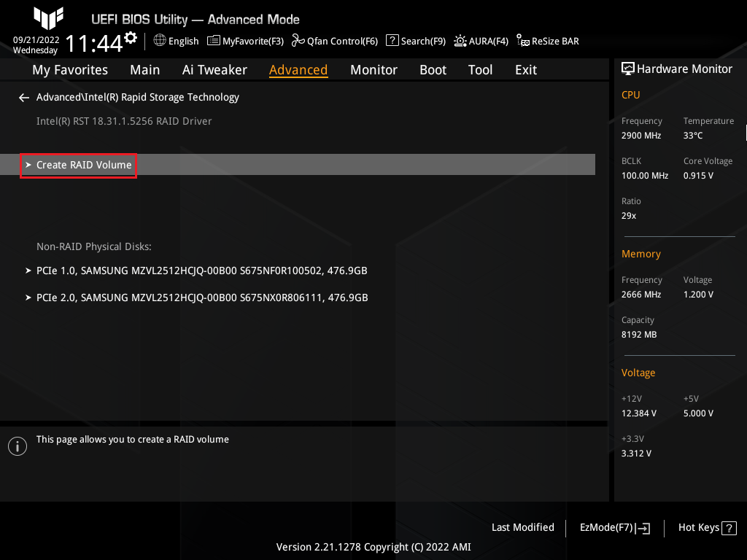Screen dimensions: 747x560
Task: Select the PCIe 1.0 SAMSUNG S675NF0R100502 disk
Action: pos(202,271)
